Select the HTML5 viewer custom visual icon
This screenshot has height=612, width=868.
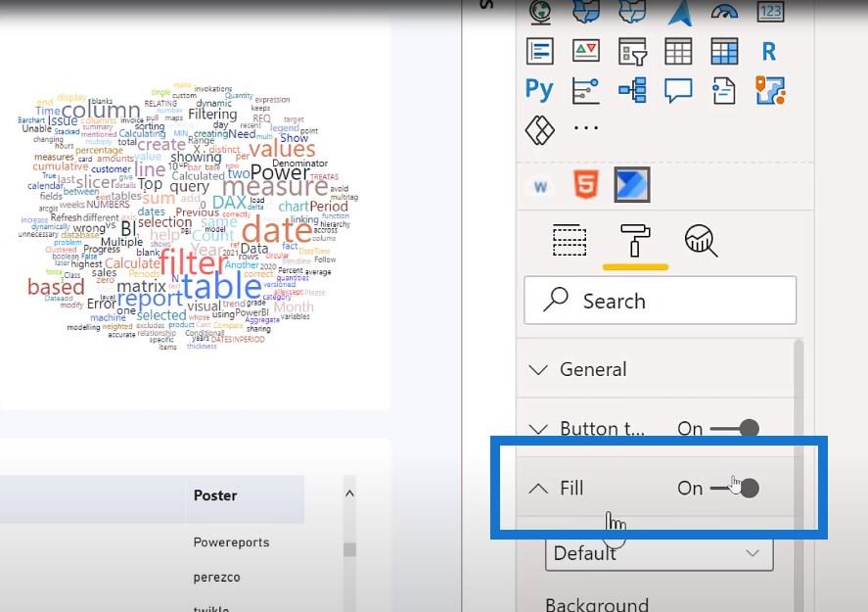[x=586, y=184]
